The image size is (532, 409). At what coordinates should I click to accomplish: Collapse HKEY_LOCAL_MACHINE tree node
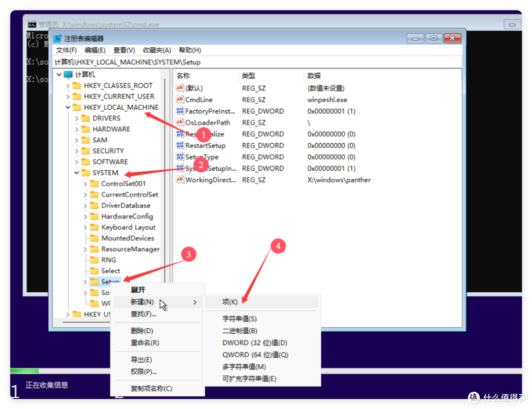[68, 107]
